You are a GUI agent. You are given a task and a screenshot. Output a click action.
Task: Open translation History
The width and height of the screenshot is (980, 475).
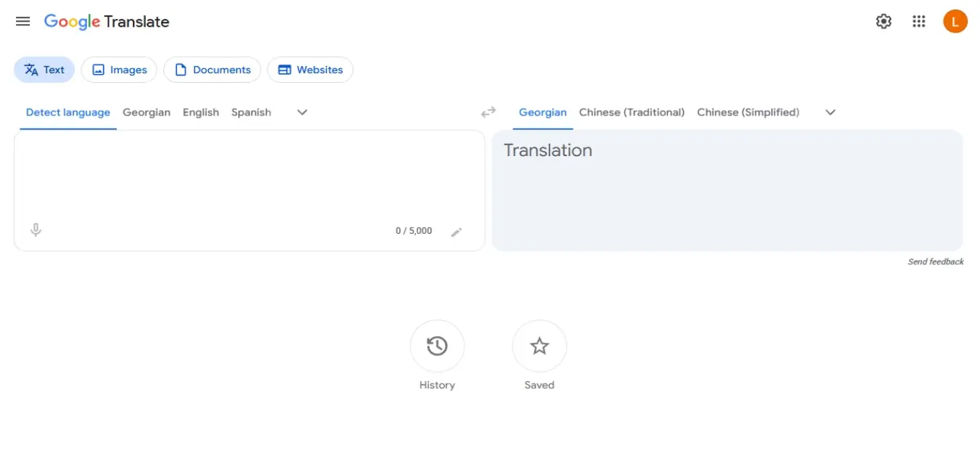(437, 346)
